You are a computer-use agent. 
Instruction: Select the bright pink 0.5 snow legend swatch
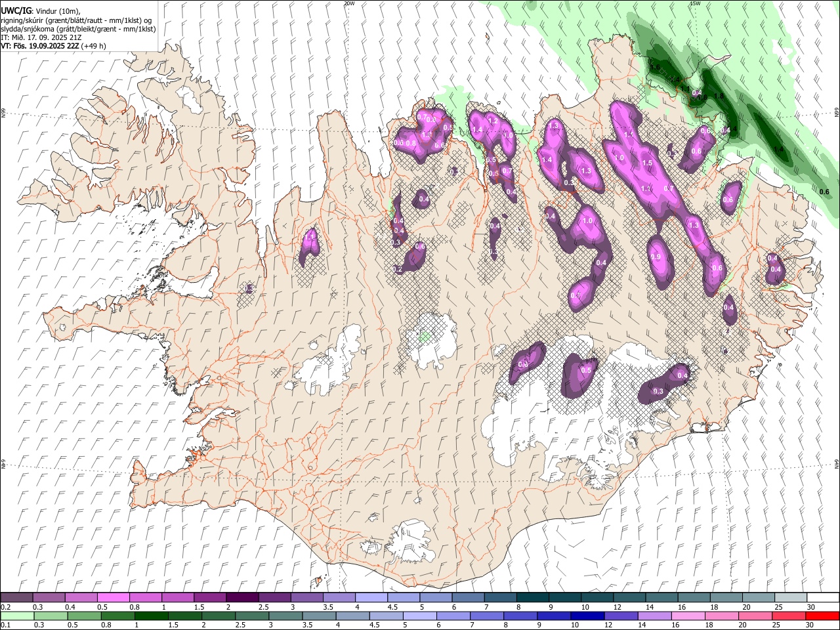(x=113, y=598)
